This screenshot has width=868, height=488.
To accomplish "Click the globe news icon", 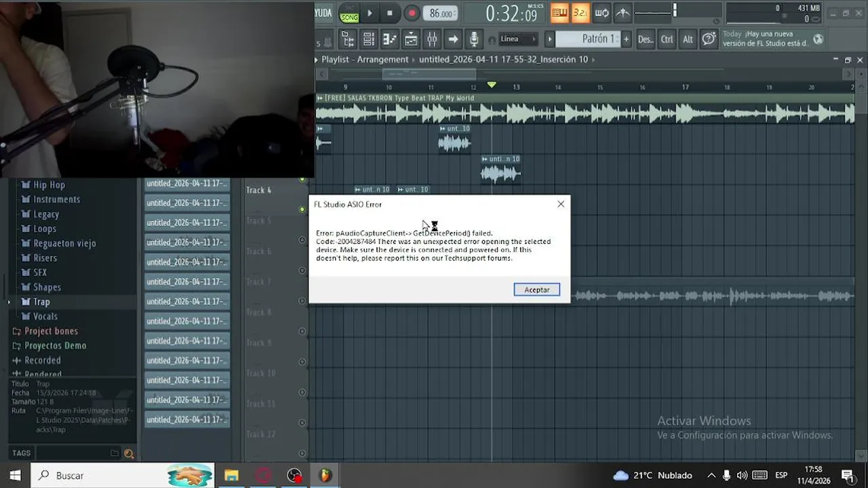I will [x=818, y=39].
